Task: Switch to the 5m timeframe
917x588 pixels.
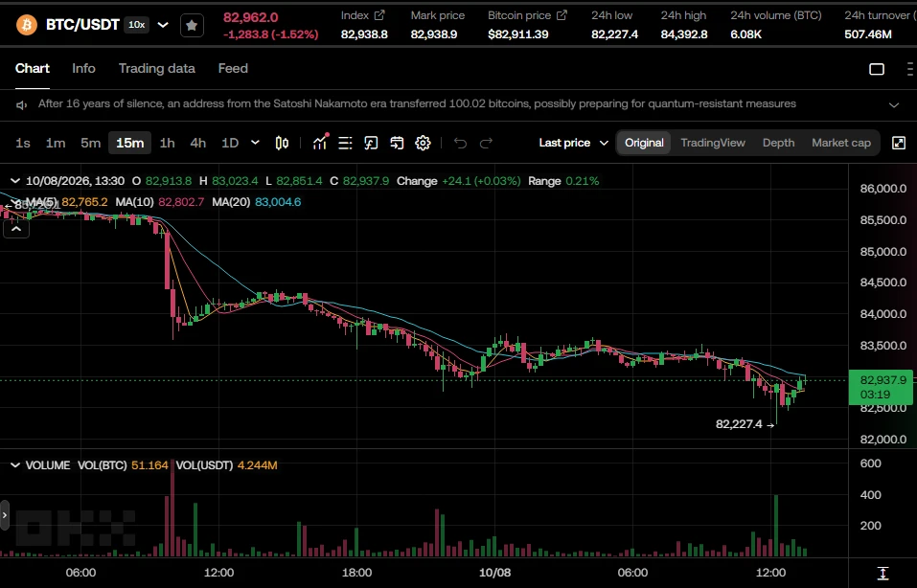Action: click(91, 143)
